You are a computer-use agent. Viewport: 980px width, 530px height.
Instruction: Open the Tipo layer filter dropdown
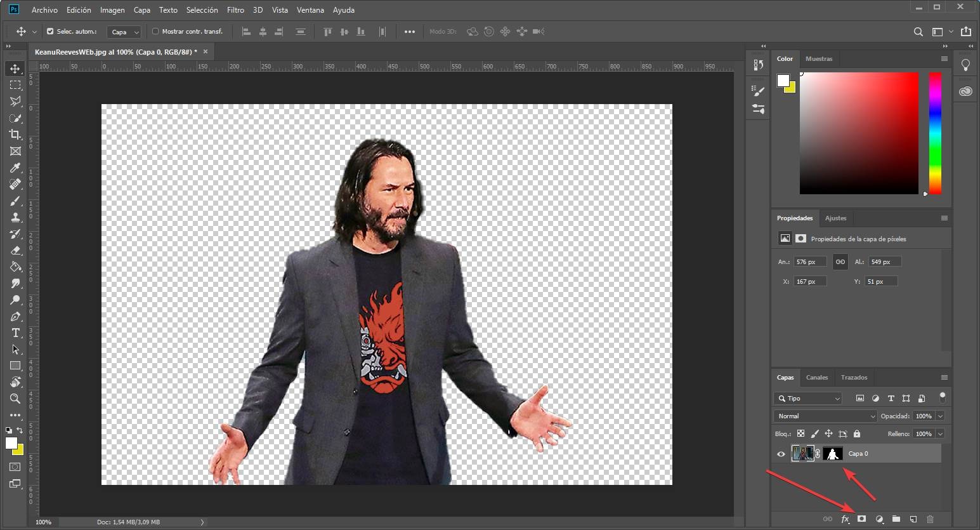click(x=808, y=399)
